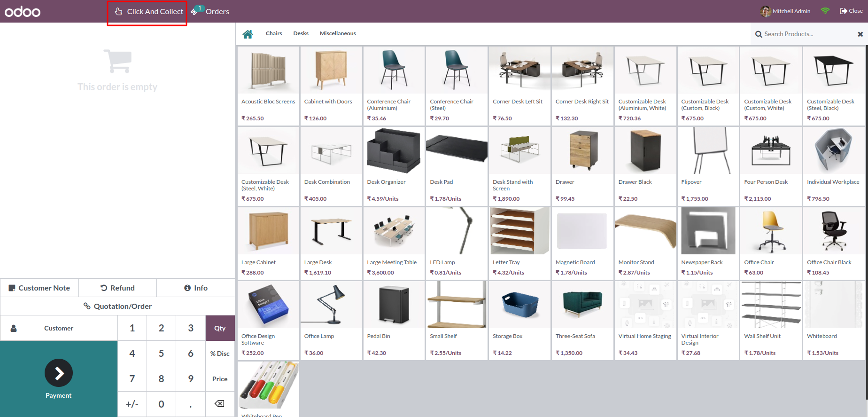868x417 pixels.
Task: Pick Customizable Desk (Steel, Black)
Action: pos(834,86)
